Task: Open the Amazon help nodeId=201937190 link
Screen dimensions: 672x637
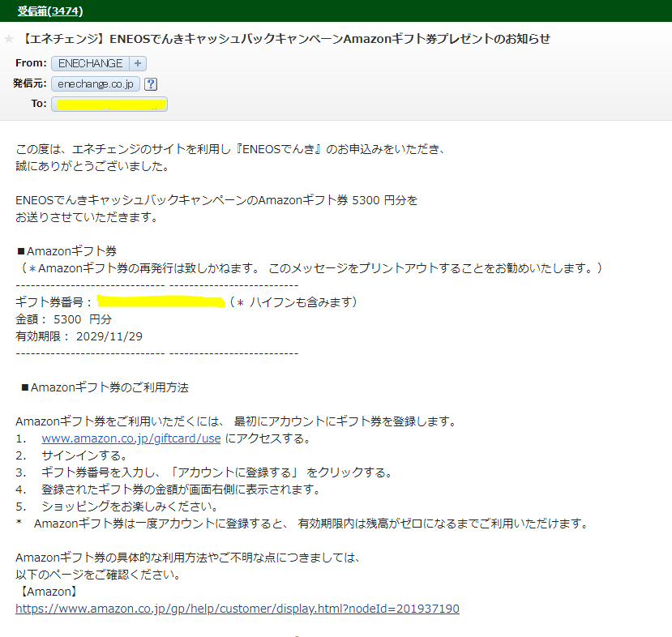Action: coord(238,609)
